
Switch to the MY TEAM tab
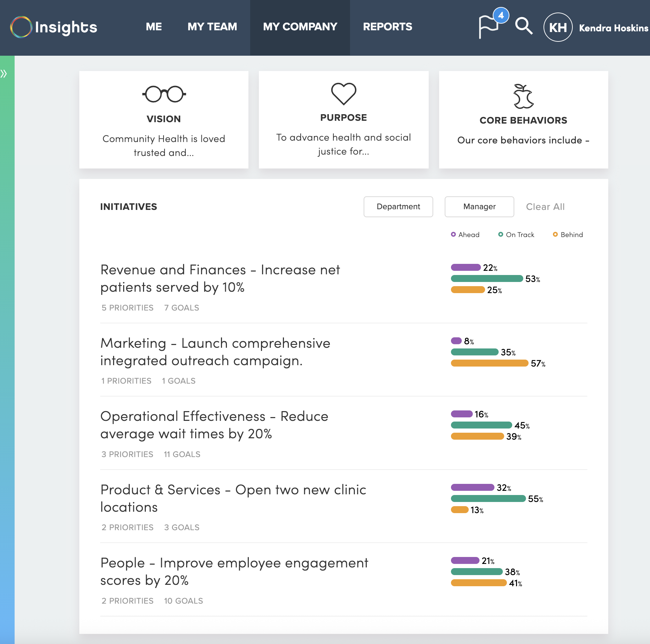click(x=212, y=26)
